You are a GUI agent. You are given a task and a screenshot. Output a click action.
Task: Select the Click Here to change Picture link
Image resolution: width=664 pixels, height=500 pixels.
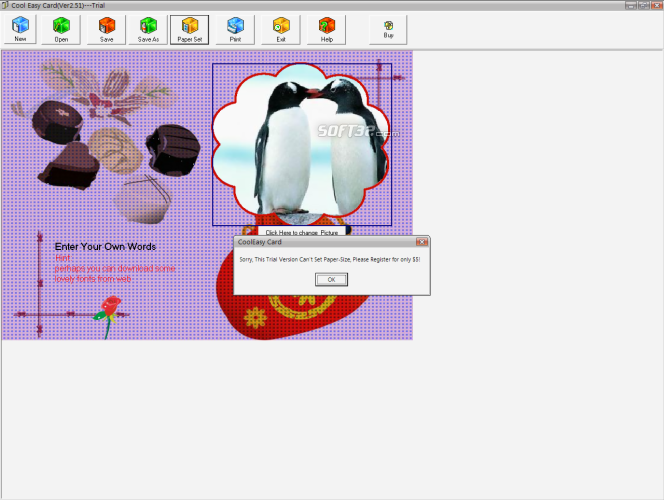[x=302, y=232]
